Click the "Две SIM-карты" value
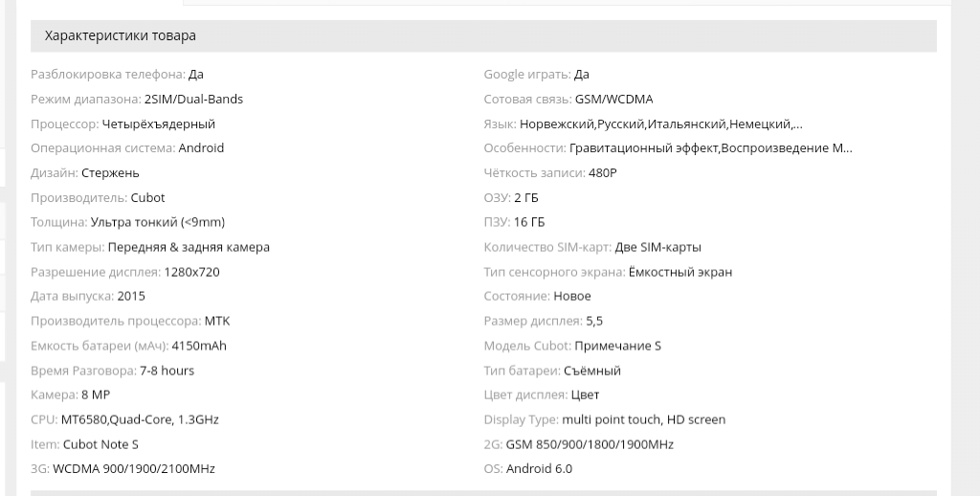 pos(658,247)
